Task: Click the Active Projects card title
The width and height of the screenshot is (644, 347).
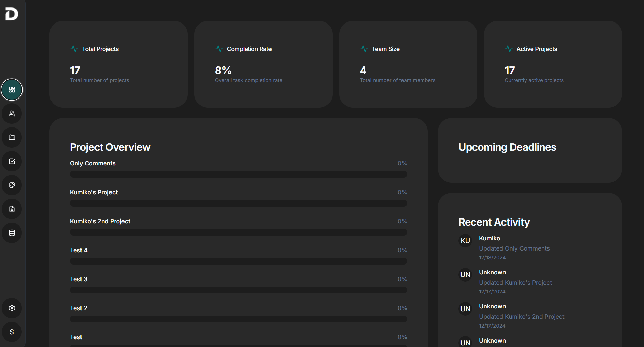Action: (537, 49)
